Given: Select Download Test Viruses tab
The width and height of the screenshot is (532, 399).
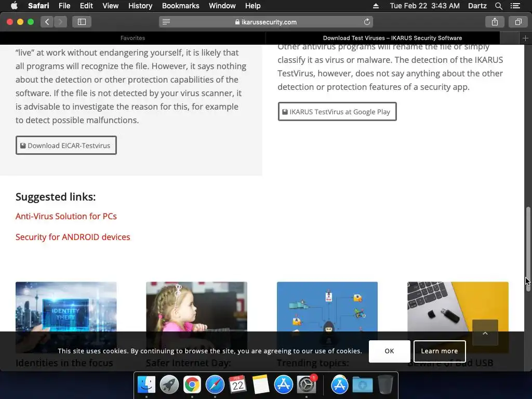Looking at the screenshot, I should click(392, 38).
